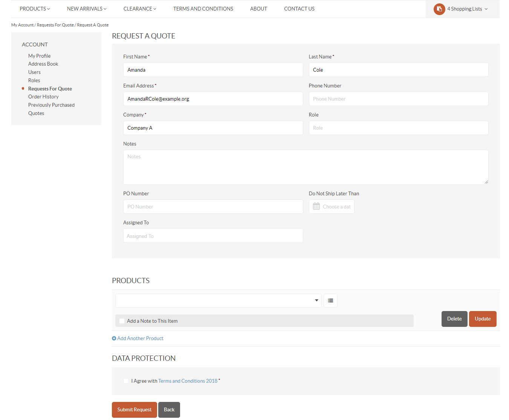Viewport: 509px width, 420px height.
Task: Click My Account breadcrumb link
Action: [22, 25]
